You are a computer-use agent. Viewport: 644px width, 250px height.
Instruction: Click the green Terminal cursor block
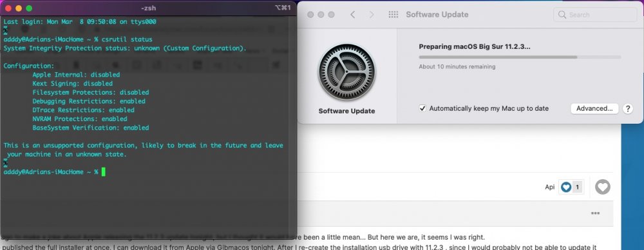pos(104,172)
